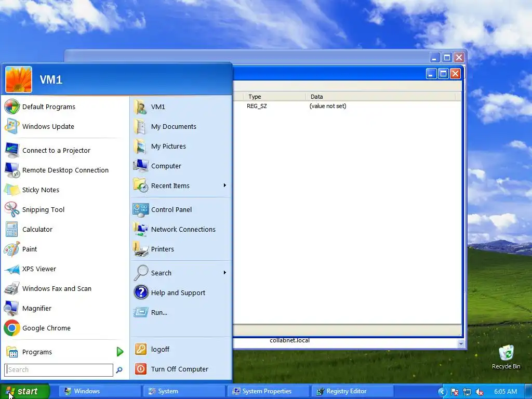
Task: Switch to the System taskbar item
Action: tap(184, 391)
